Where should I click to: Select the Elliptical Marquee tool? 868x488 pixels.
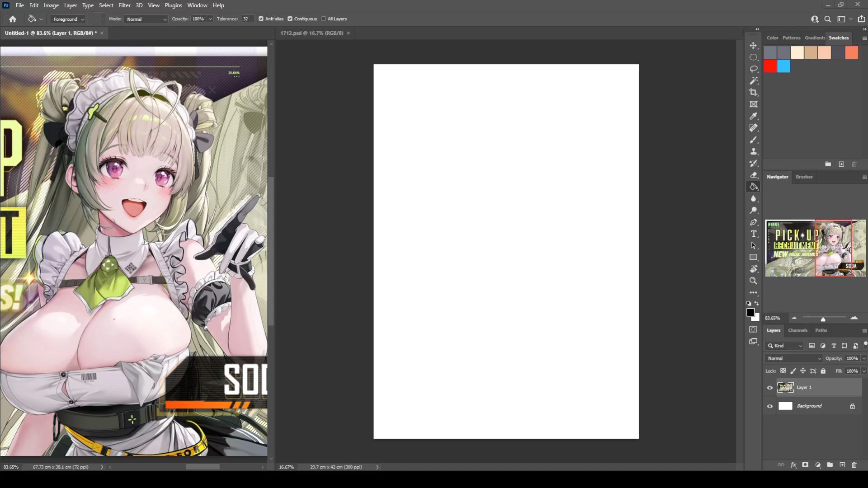pyautogui.click(x=753, y=57)
